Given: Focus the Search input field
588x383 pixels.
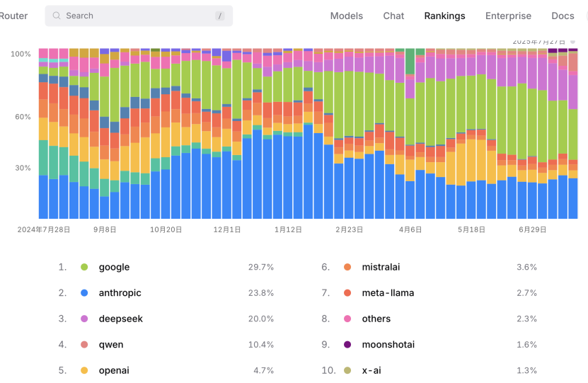Looking at the screenshot, I should [139, 16].
